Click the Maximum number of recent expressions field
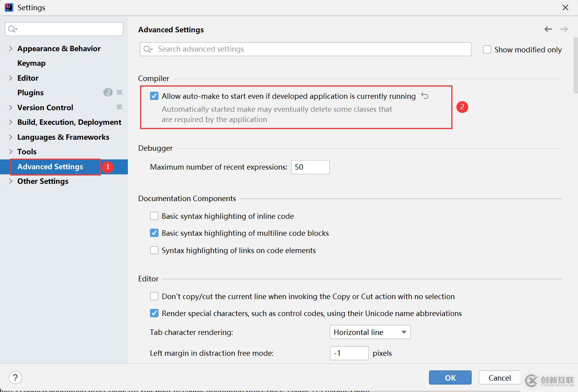 tap(310, 167)
